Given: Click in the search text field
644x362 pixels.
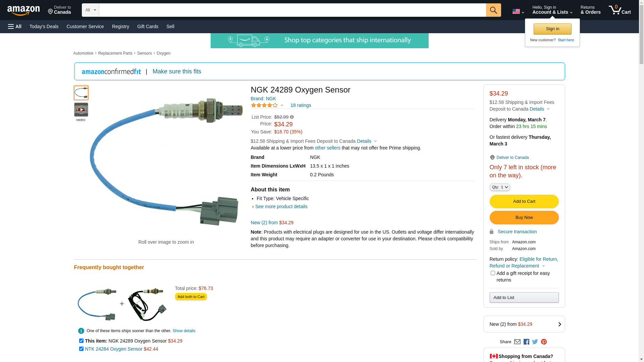Looking at the screenshot, I should pyautogui.click(x=292, y=10).
